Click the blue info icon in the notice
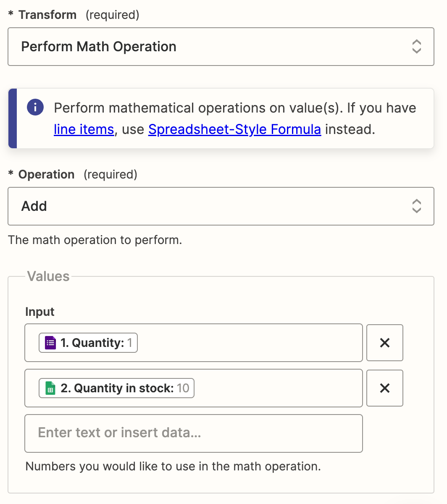Screen dimensions: 447x504 tap(35, 108)
